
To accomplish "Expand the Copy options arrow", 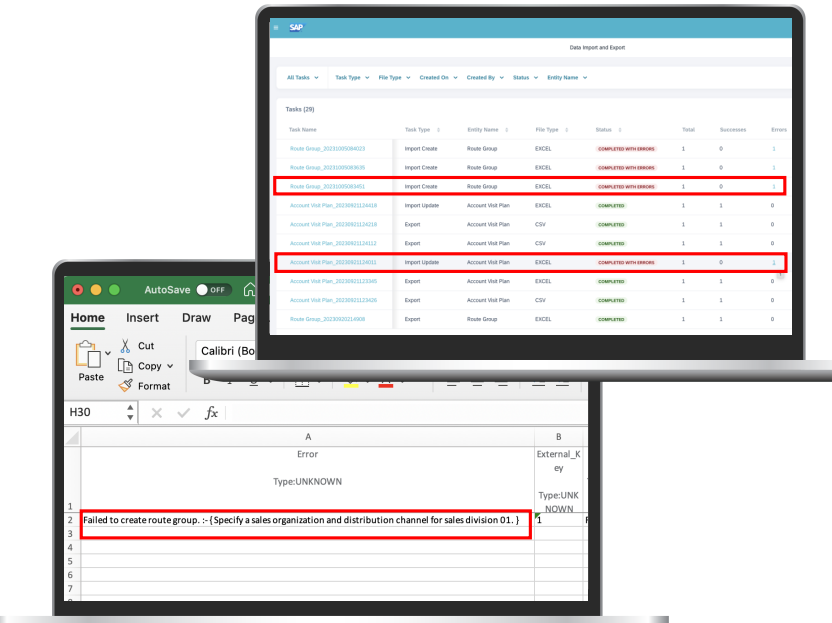I will (x=170, y=366).
